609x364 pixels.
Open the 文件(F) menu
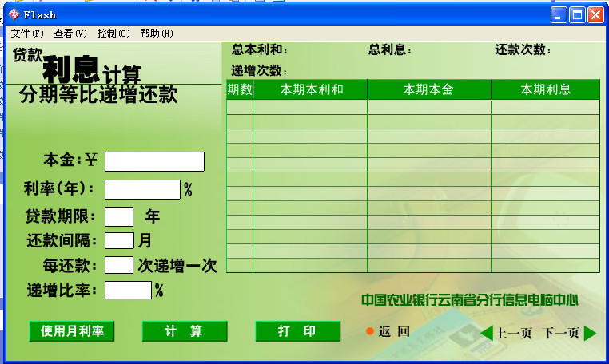27,34
